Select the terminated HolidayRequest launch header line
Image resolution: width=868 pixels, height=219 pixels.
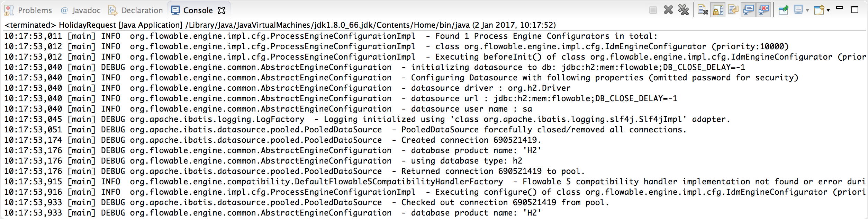tap(242, 24)
